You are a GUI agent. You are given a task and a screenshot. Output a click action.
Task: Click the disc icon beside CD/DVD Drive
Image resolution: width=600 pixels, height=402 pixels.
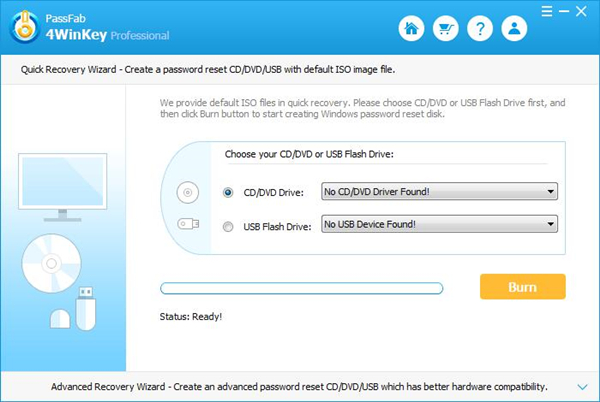(187, 192)
